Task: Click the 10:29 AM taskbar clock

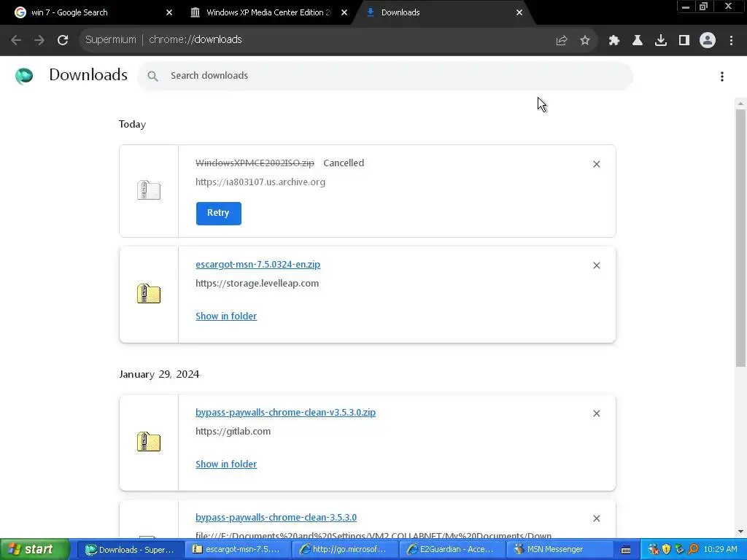Action: pos(720,550)
